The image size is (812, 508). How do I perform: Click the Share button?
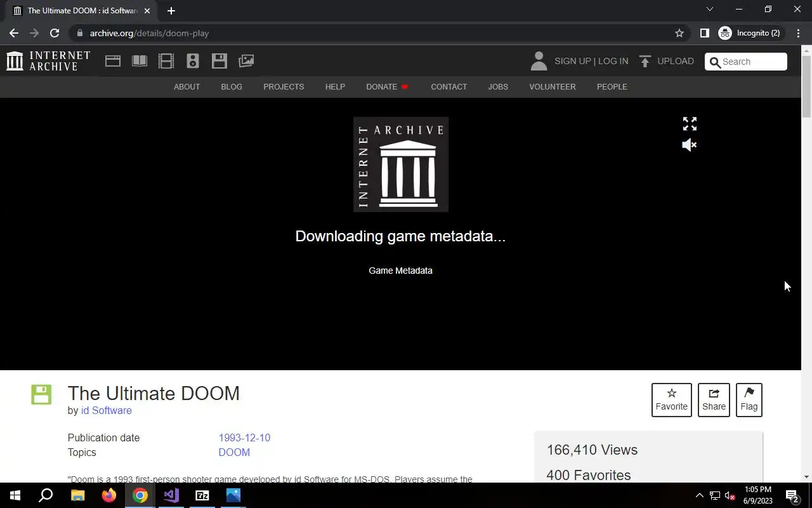[714, 400]
